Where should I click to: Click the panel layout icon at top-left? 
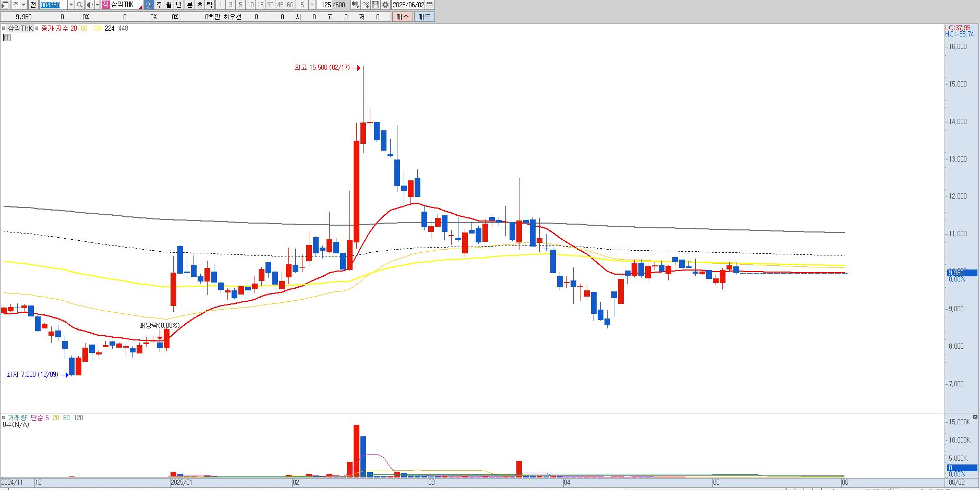click(5, 5)
